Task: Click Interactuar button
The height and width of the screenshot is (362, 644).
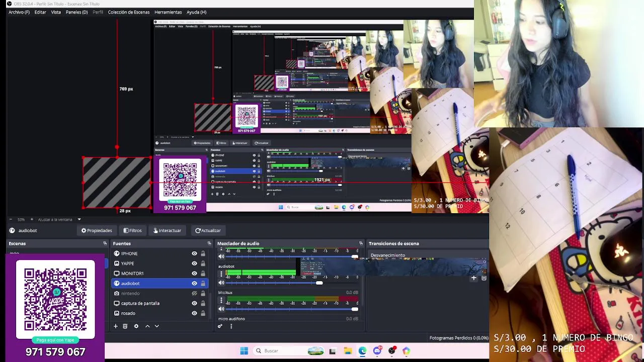Action: coord(167,230)
